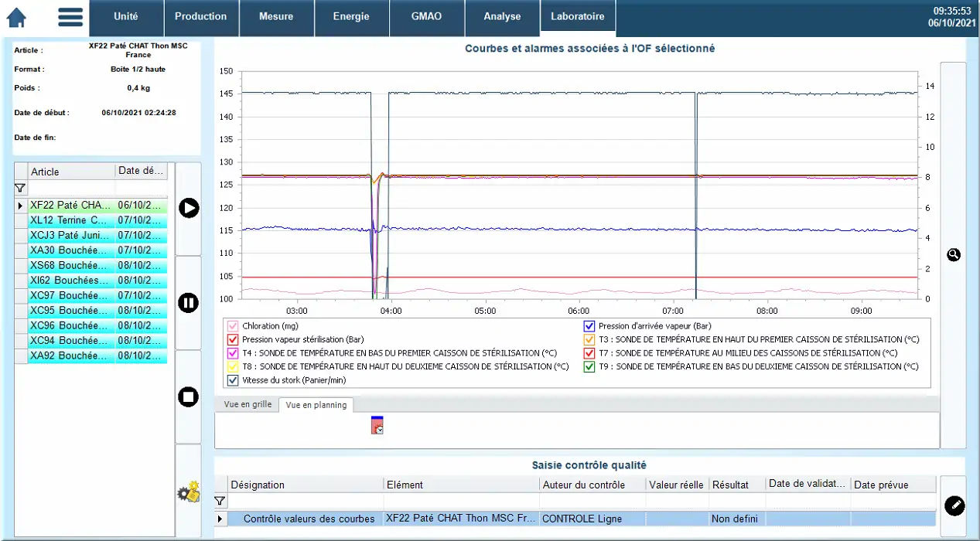Switch to Vue en grille tab
Image resolution: width=980 pixels, height=541 pixels.
[248, 404]
